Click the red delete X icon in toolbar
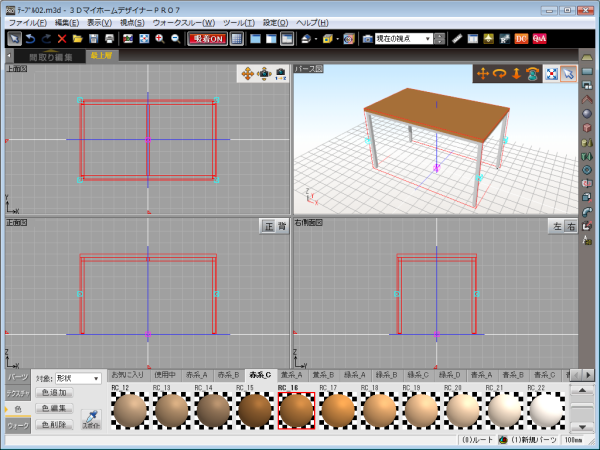 click(62, 38)
